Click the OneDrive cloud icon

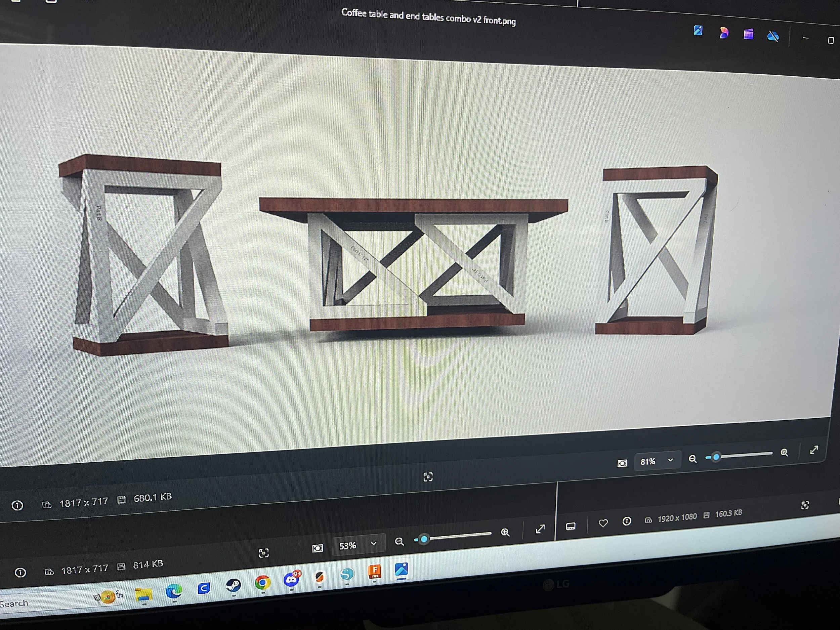(773, 36)
